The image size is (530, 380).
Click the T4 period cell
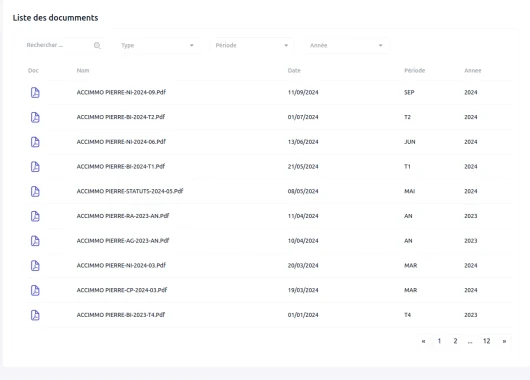point(408,315)
